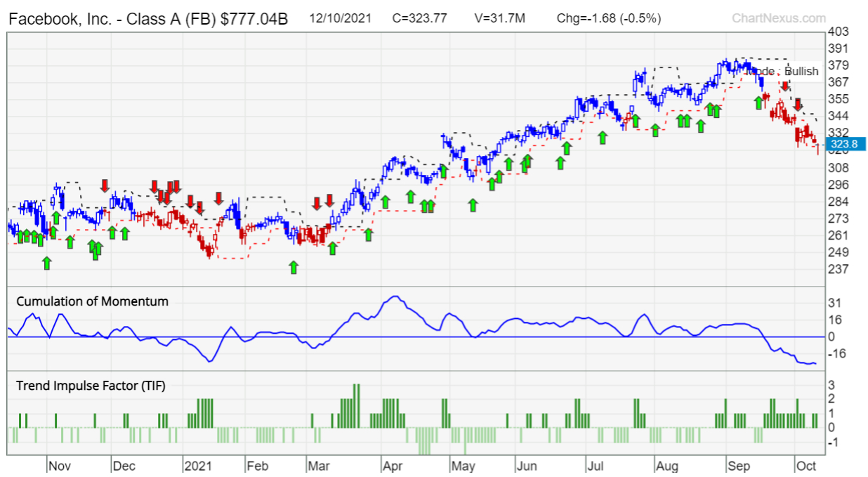The height and width of the screenshot is (477, 868).
Task: Click the green up arrow in late March
Action: [368, 235]
